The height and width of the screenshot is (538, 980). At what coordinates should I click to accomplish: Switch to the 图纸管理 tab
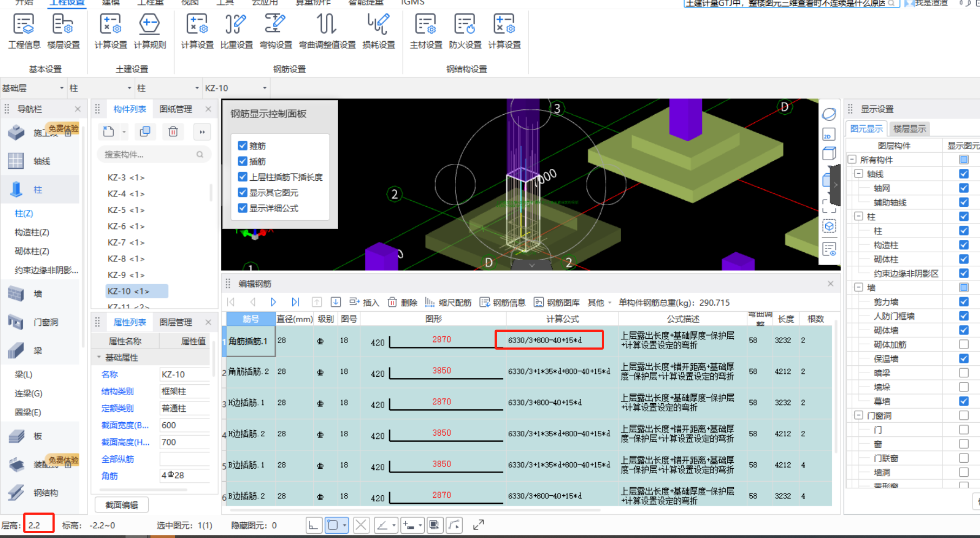176,109
